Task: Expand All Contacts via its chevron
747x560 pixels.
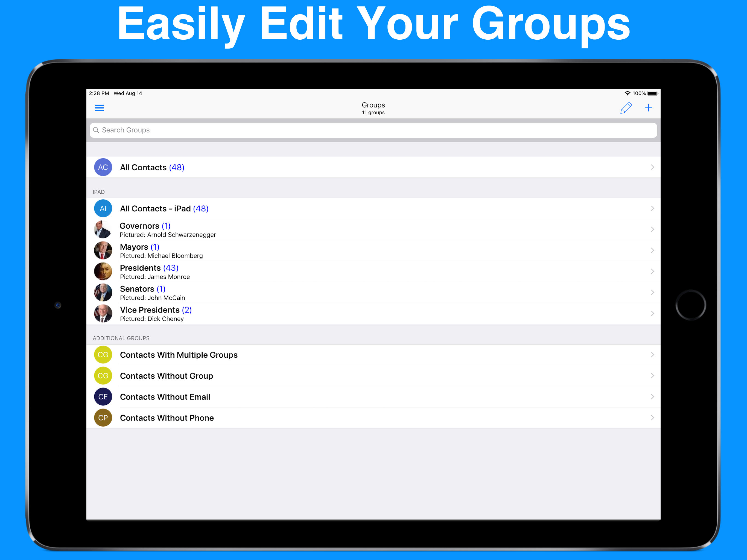Action: tap(652, 167)
